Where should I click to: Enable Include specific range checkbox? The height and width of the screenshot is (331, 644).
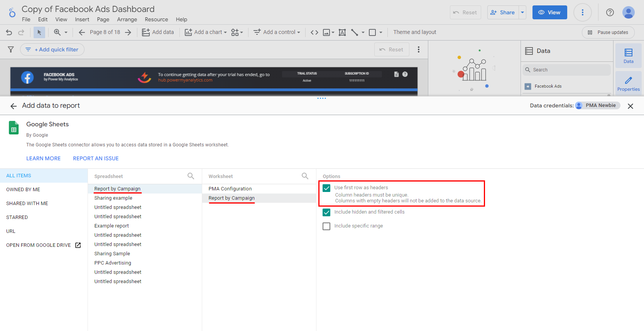click(326, 226)
